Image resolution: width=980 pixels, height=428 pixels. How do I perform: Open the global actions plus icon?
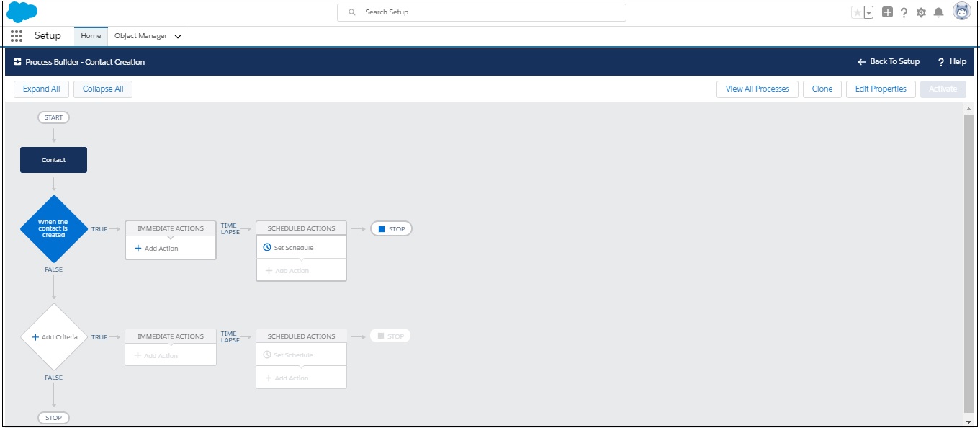[x=887, y=12]
